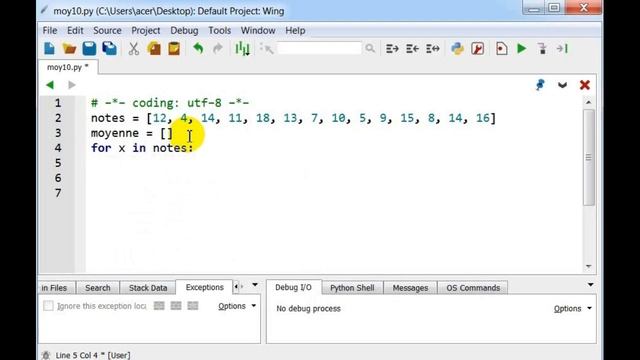Click the '# -*- coding: utf-8 -*-' comment

click(x=170, y=103)
